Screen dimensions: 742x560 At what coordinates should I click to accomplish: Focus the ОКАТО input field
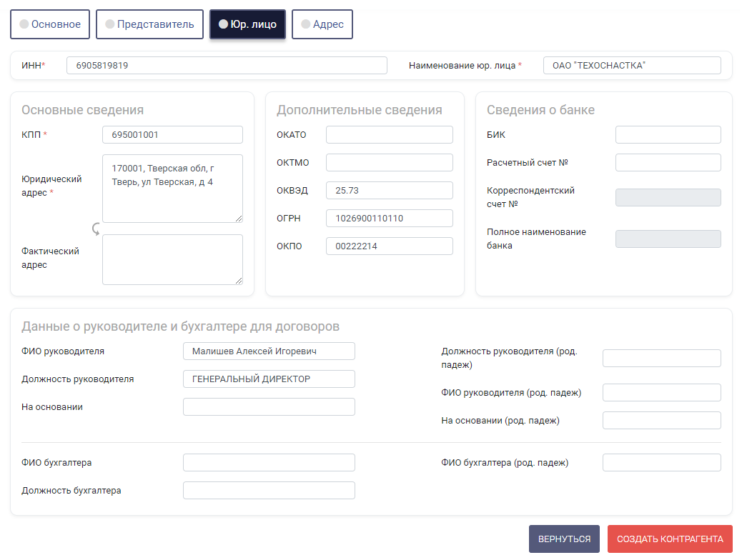tap(390, 134)
